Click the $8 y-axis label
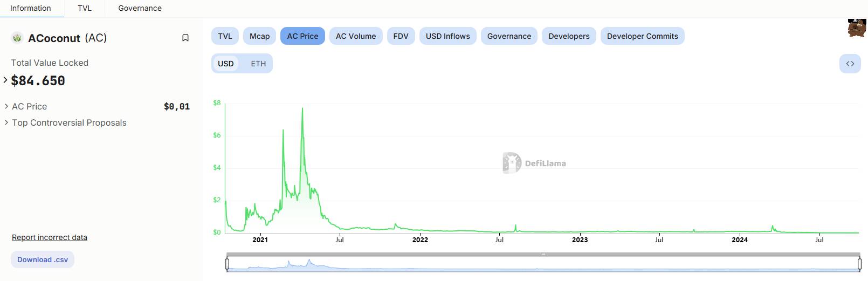The width and height of the screenshot is (868, 281). click(217, 102)
